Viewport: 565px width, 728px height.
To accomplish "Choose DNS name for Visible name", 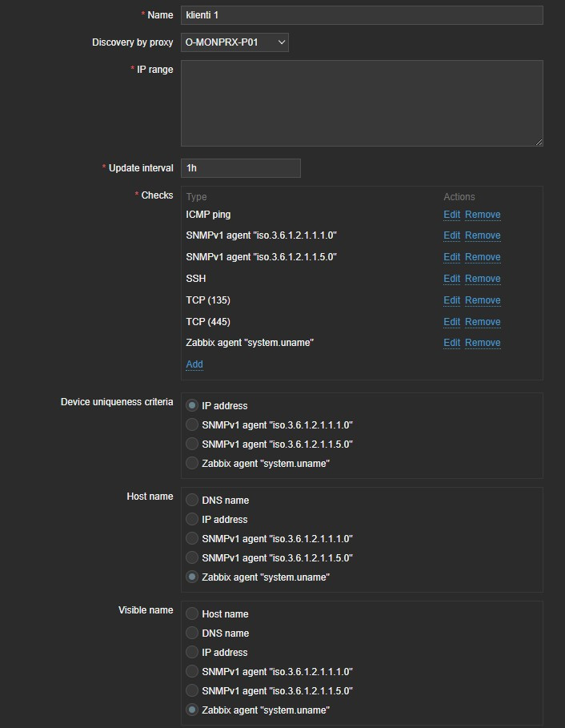I will point(192,633).
